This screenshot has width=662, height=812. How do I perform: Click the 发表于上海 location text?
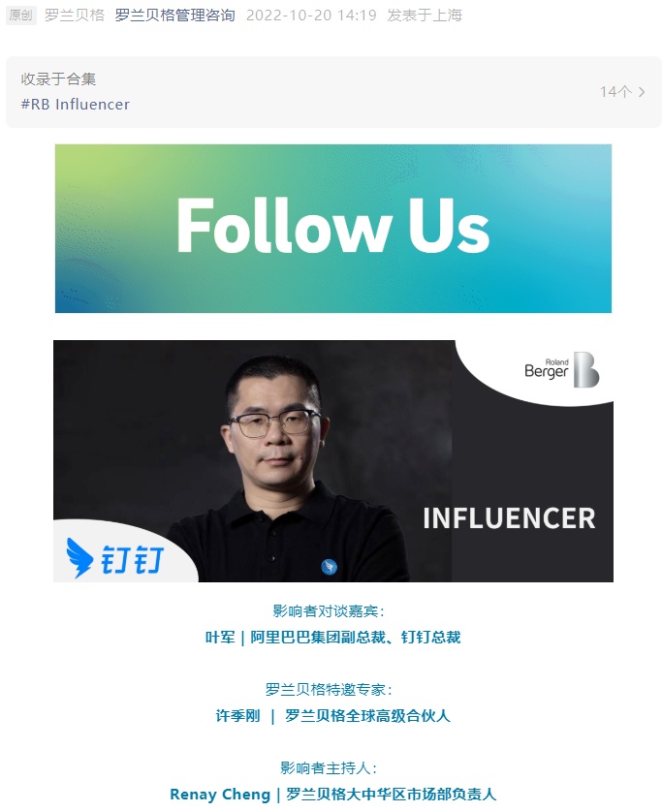(425, 15)
